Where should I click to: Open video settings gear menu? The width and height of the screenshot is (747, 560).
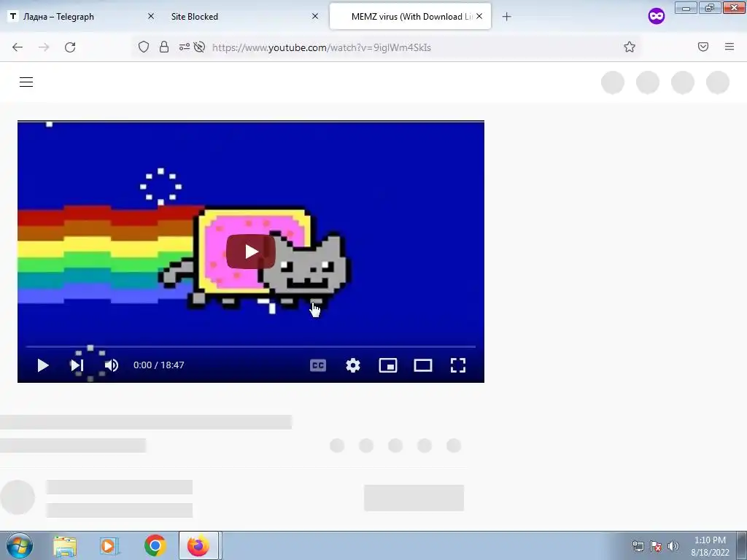(353, 365)
